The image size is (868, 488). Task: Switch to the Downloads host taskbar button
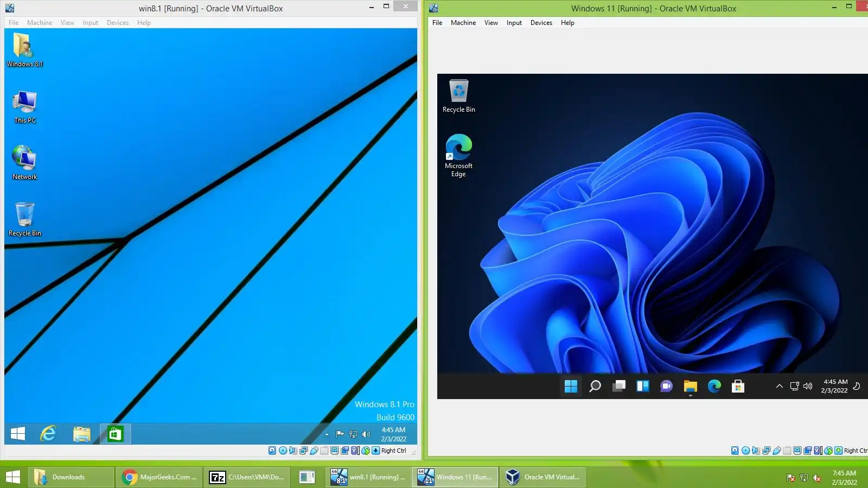coord(71,477)
